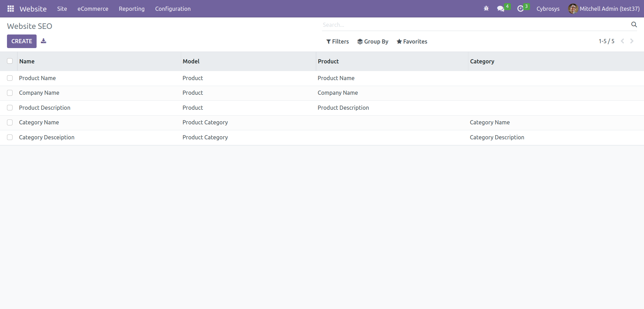Open the Configuration menu
The height and width of the screenshot is (309, 644).
point(173,9)
